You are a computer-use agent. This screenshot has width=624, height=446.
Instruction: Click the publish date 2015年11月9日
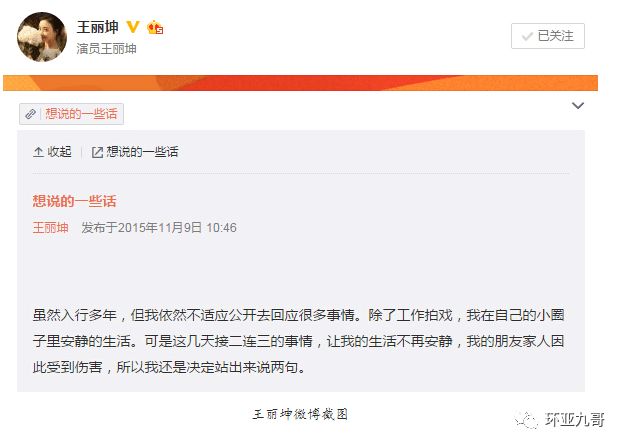[x=160, y=228]
